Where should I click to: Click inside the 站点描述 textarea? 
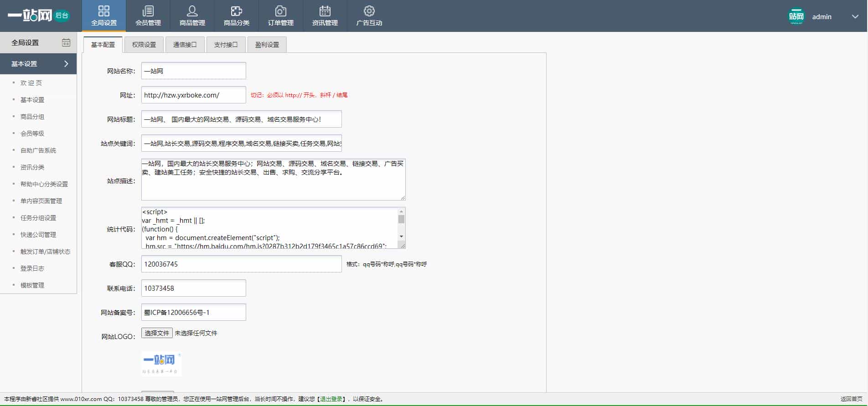[x=274, y=180]
